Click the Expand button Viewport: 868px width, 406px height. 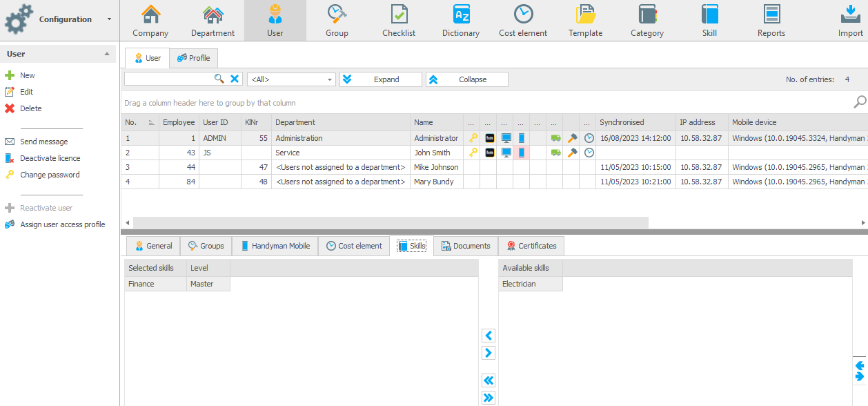click(x=380, y=79)
